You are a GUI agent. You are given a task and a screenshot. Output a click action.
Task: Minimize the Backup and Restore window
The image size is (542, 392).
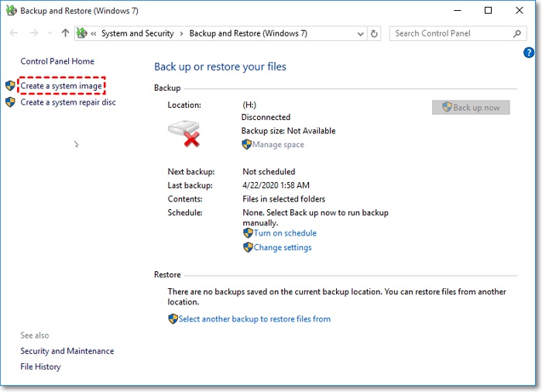458,11
